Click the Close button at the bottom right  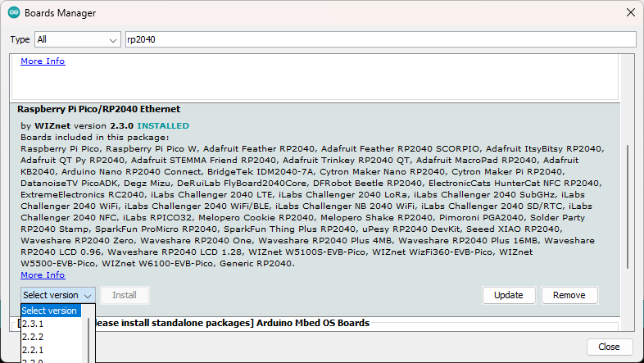pyautogui.click(x=609, y=347)
